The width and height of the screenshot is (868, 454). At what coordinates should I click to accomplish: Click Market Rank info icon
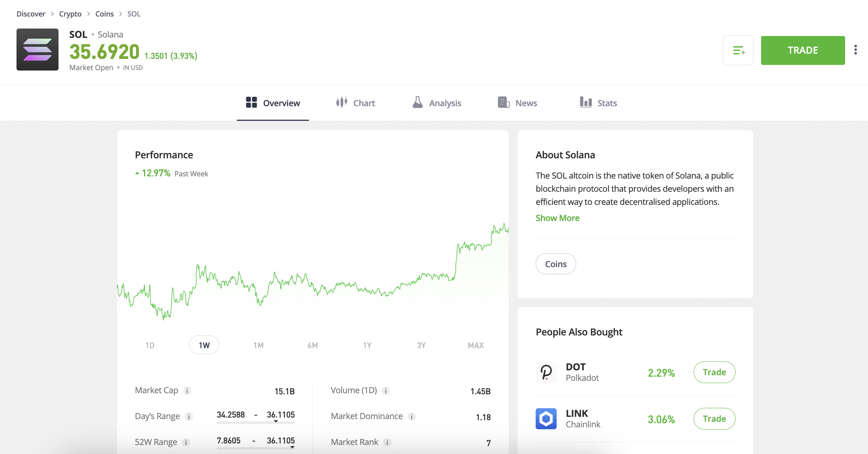pos(387,443)
